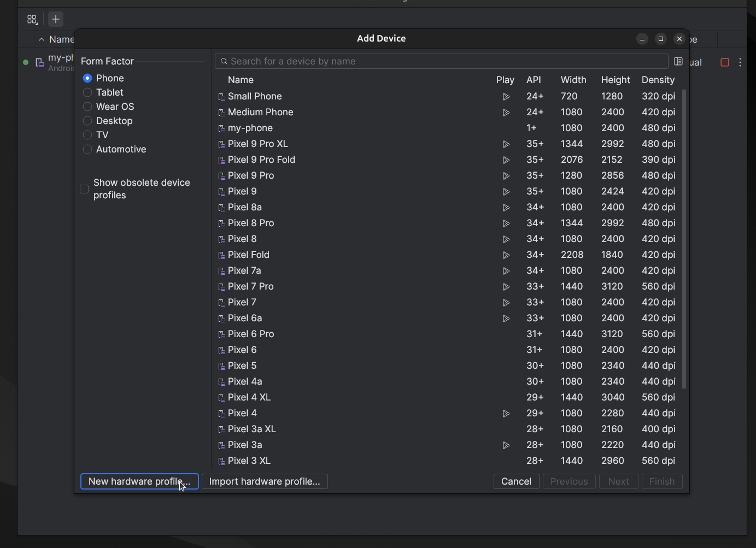Minimize the Add Device dialog
Screen dimensions: 756x548
[x=642, y=39]
